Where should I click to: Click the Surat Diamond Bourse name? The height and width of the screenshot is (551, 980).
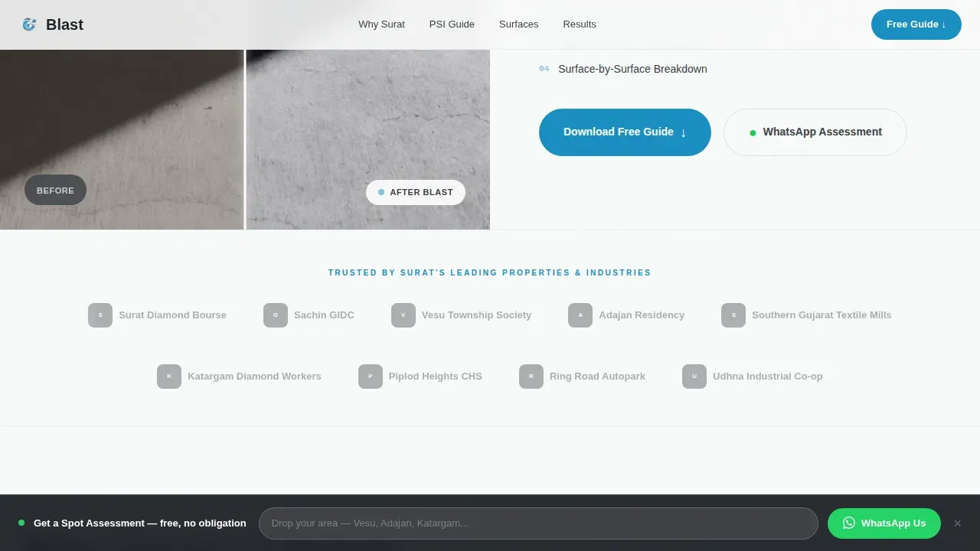tap(172, 315)
